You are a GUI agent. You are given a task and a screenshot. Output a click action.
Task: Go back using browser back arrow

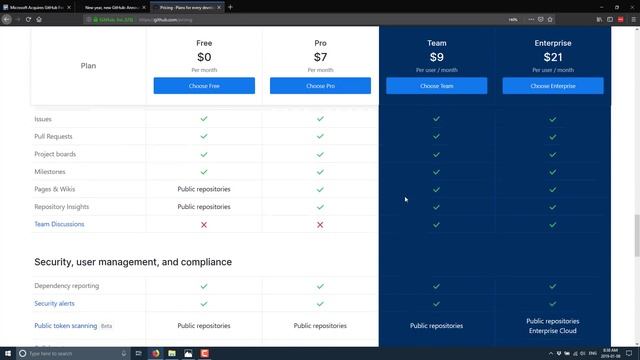[x=7, y=19]
